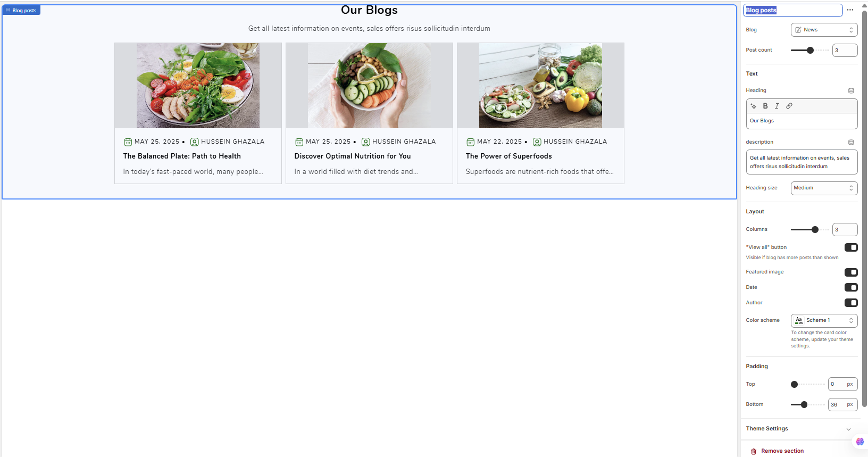Toggle bold formatting in Heading editor
The height and width of the screenshot is (457, 868).
(x=765, y=106)
